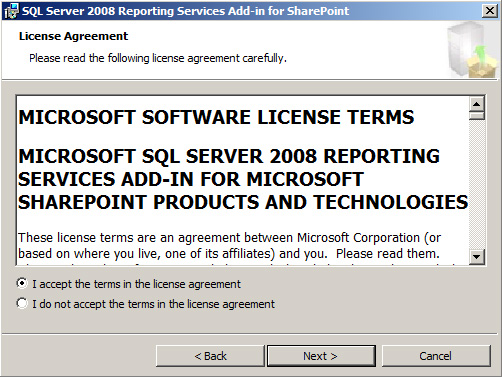Click the 'These license terms are an agreement' paragraph
The width and height of the screenshot is (502, 377).
(x=229, y=246)
